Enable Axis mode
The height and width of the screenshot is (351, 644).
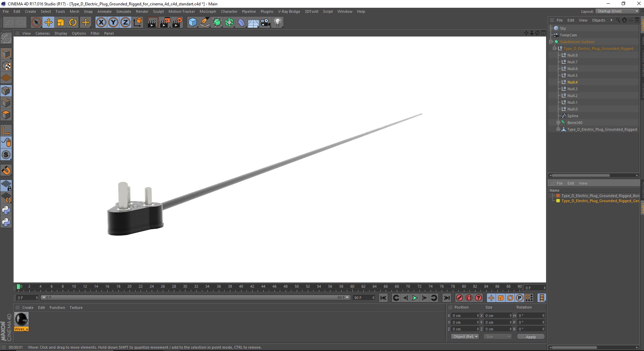pos(6,130)
